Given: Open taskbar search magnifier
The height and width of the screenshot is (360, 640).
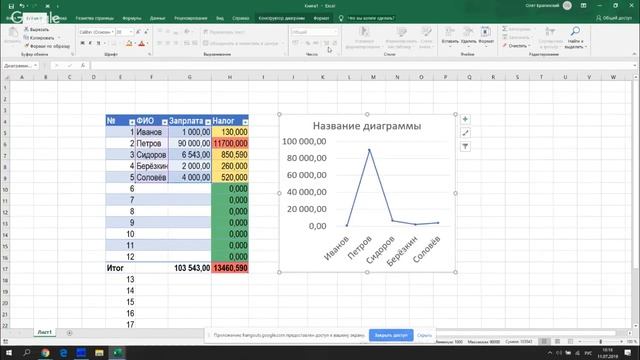Looking at the screenshot, I should (27, 353).
